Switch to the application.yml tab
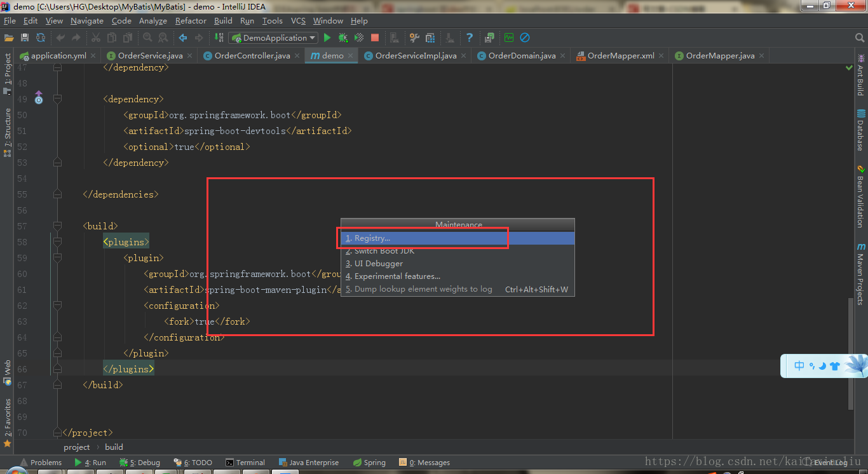This screenshot has height=474, width=868. 58,56
